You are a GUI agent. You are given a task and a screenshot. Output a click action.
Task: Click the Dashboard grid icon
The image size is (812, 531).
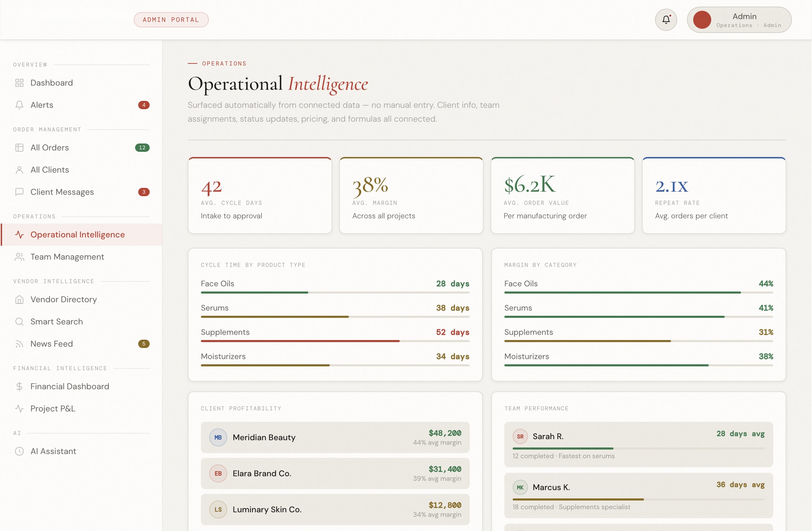click(x=19, y=83)
